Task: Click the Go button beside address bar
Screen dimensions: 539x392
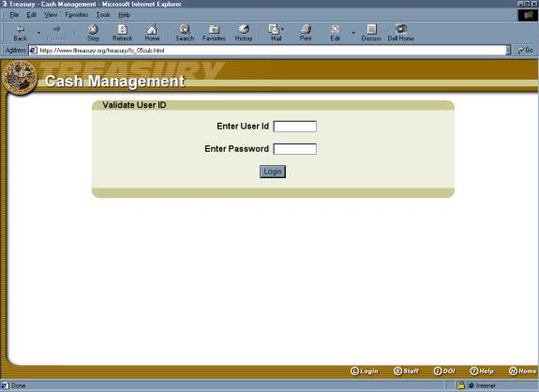Action: pyautogui.click(x=525, y=51)
